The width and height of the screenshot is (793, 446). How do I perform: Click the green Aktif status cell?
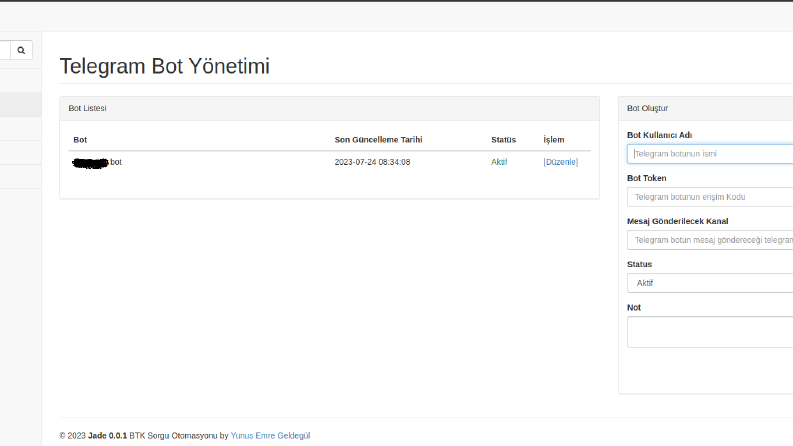pos(499,162)
